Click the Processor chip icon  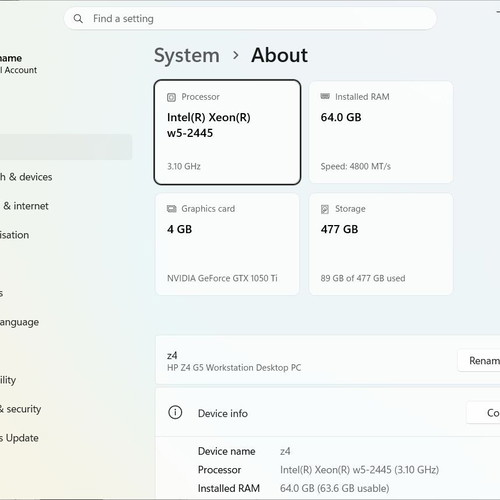(x=171, y=97)
